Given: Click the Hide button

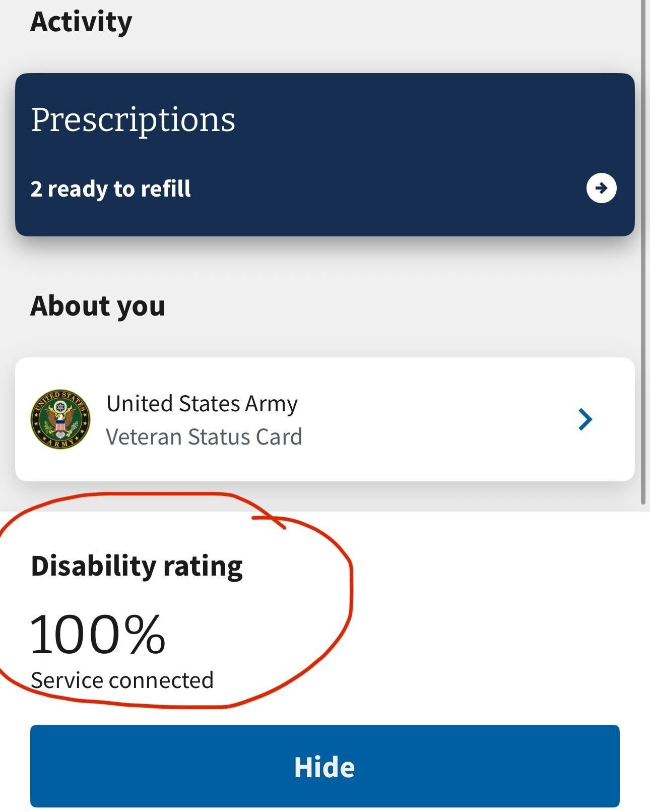Looking at the screenshot, I should click(x=324, y=766).
